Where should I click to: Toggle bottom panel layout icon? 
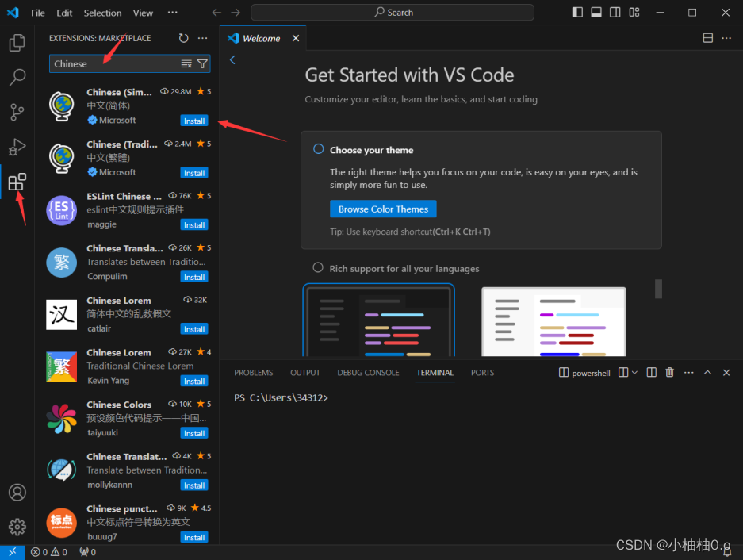[x=596, y=13]
